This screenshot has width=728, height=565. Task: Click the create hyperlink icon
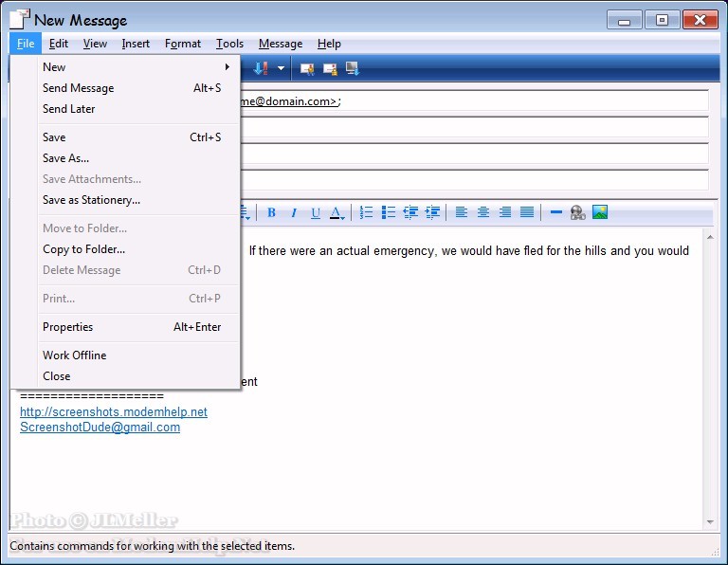point(577,212)
